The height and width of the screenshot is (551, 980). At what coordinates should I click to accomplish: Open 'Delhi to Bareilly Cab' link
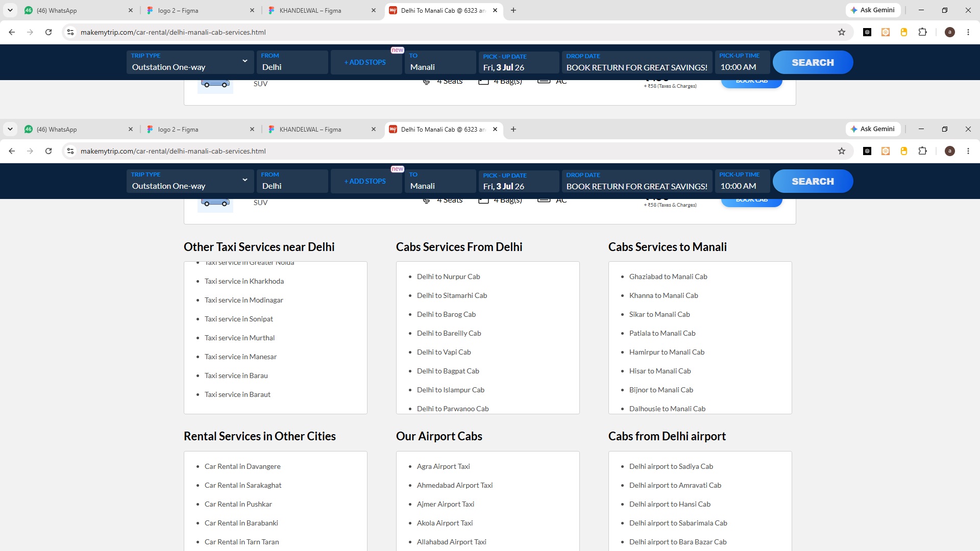[449, 333]
